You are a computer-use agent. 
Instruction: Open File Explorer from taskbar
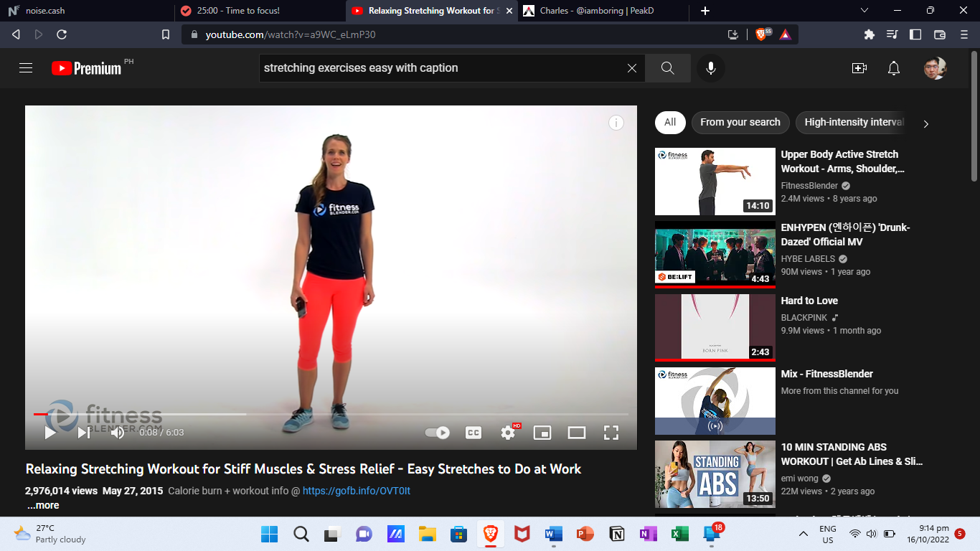pos(428,534)
